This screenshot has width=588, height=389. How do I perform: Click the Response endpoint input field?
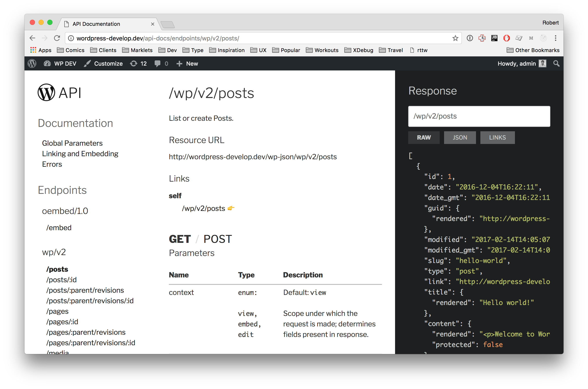point(479,116)
